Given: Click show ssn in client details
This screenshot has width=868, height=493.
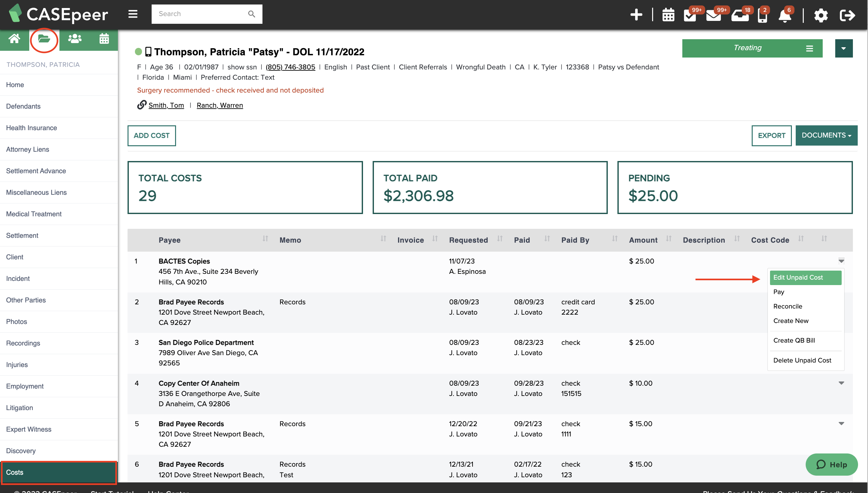Looking at the screenshot, I should click(242, 67).
